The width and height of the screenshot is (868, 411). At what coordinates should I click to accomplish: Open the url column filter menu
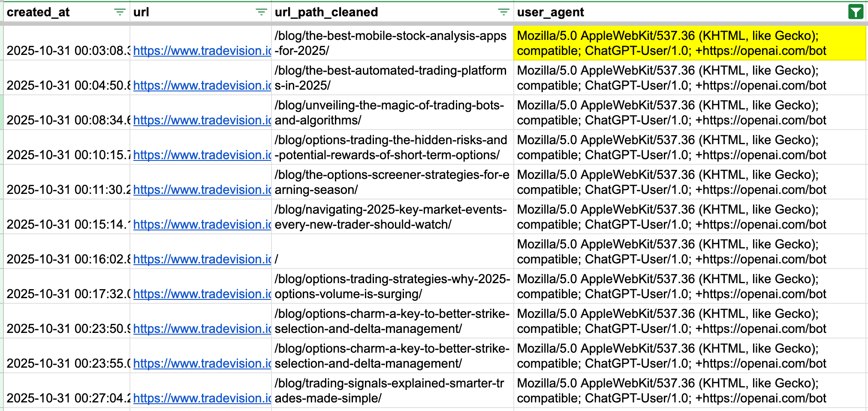click(261, 12)
